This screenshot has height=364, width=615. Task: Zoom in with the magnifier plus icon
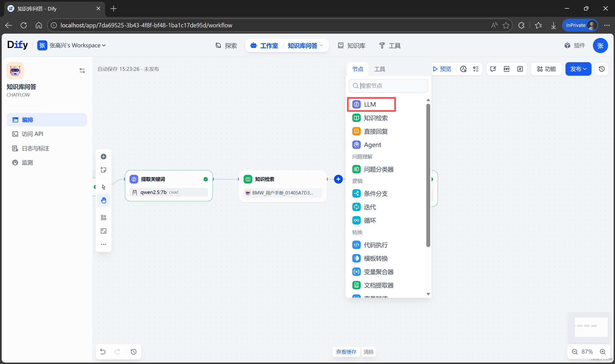(x=603, y=352)
